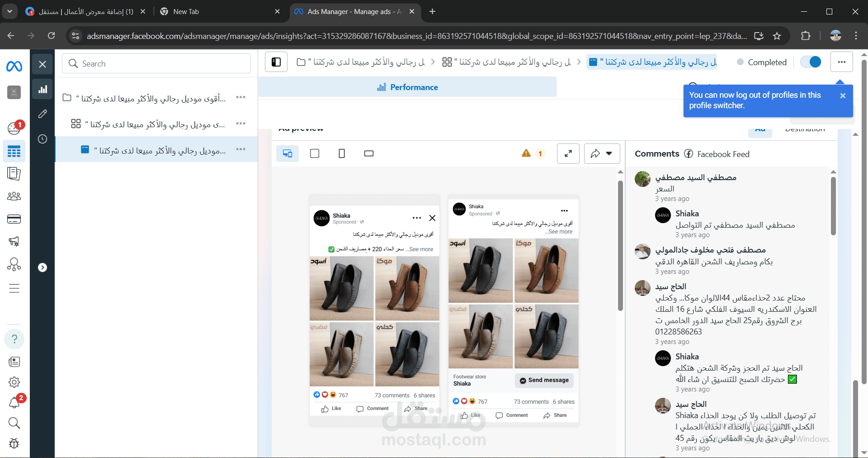868x458 pixels.
Task: Close the left ad preview post
Action: click(432, 218)
